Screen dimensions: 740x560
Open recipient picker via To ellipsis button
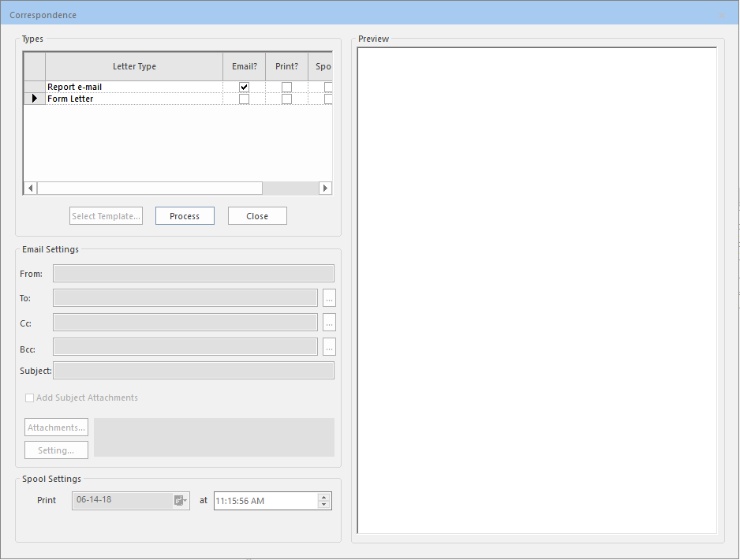(x=329, y=297)
